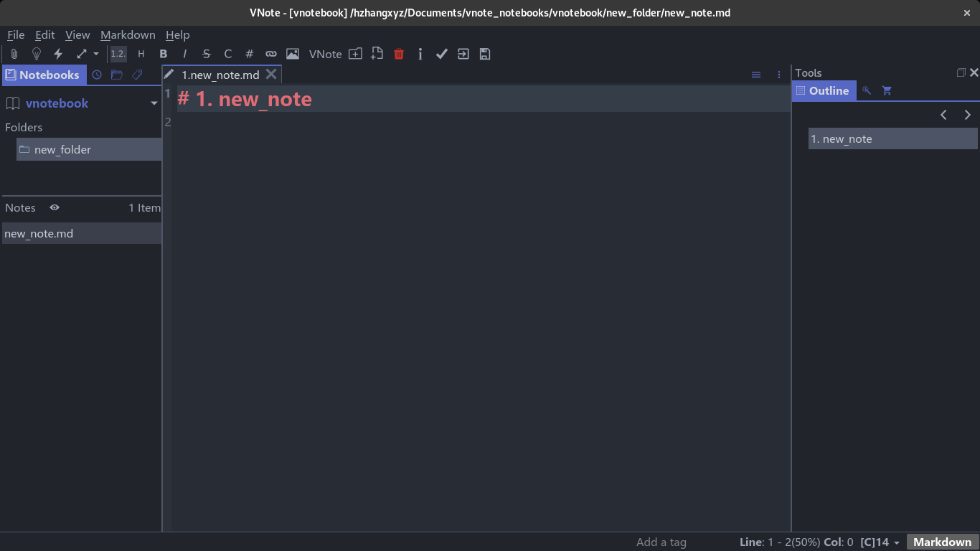Open the Markdown menu
980x551 pixels.
[128, 34]
